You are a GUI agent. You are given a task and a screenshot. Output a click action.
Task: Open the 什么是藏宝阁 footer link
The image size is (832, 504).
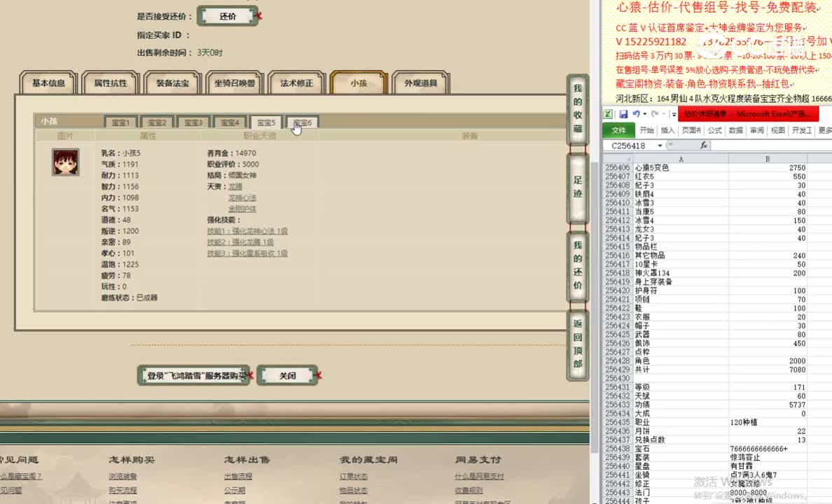pos(20,477)
